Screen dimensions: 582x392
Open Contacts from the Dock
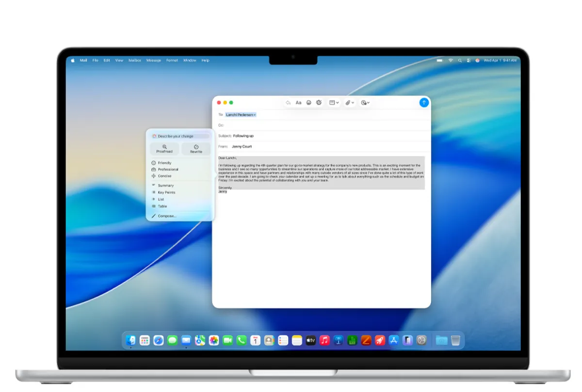pos(269,341)
